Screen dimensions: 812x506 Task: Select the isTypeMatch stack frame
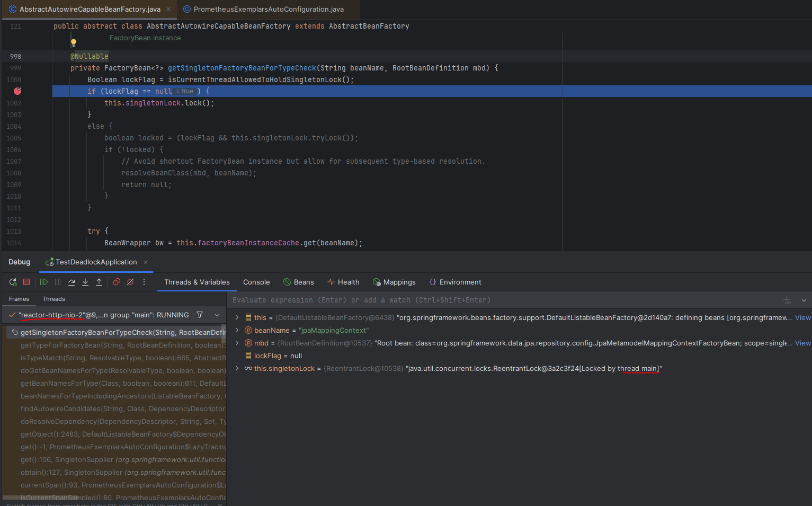[117, 358]
